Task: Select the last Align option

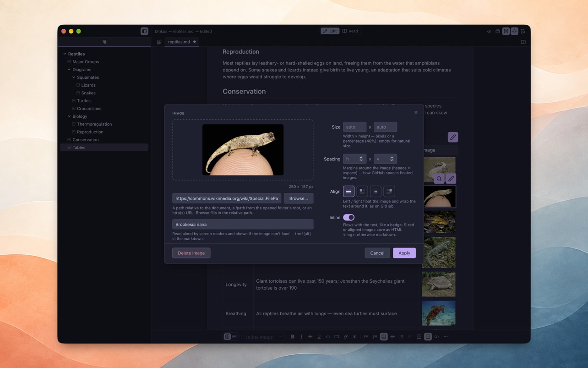Action: click(x=389, y=191)
